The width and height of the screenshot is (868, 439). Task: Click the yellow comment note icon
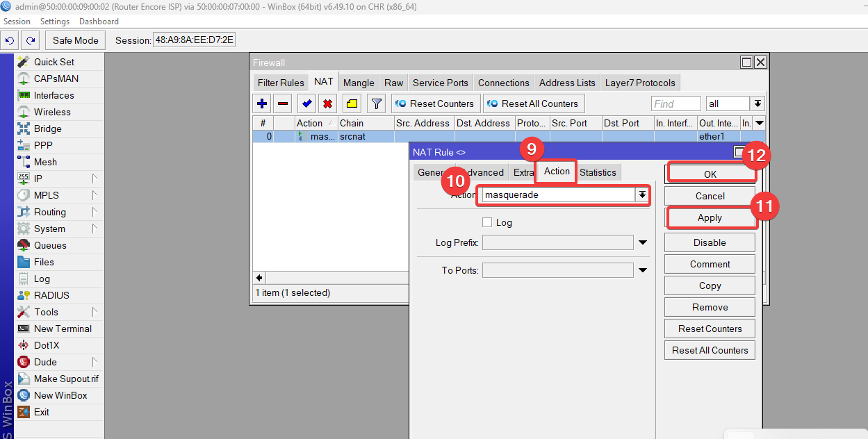tap(352, 104)
